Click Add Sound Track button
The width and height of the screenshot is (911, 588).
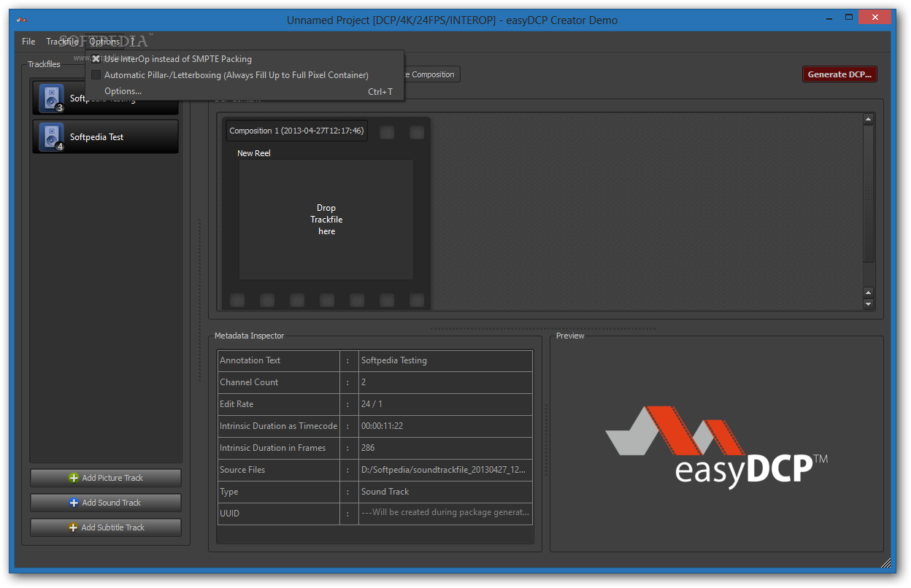(x=106, y=503)
